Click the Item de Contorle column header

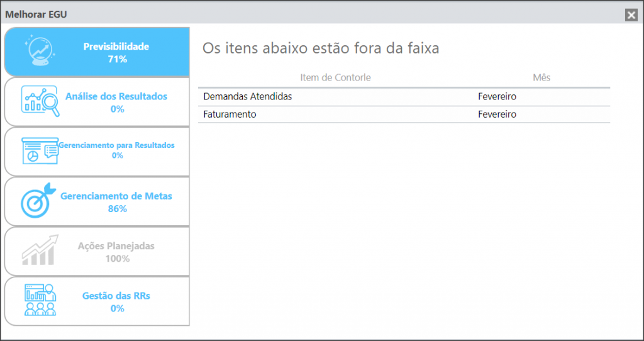[x=336, y=77]
